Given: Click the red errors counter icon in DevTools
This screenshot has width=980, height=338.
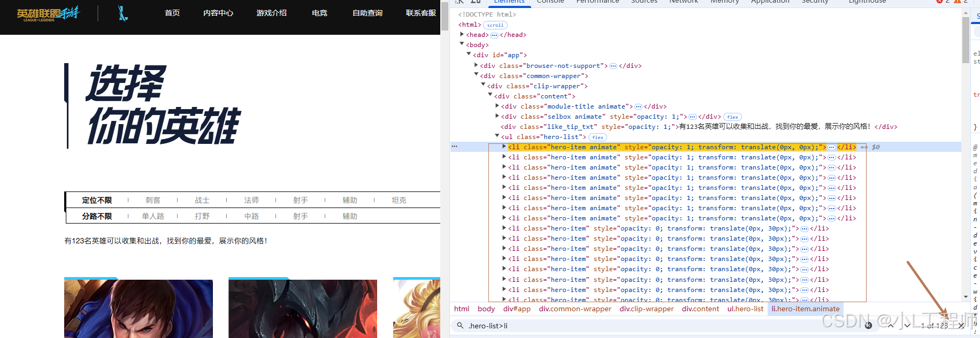Looking at the screenshot, I should pos(940,2).
